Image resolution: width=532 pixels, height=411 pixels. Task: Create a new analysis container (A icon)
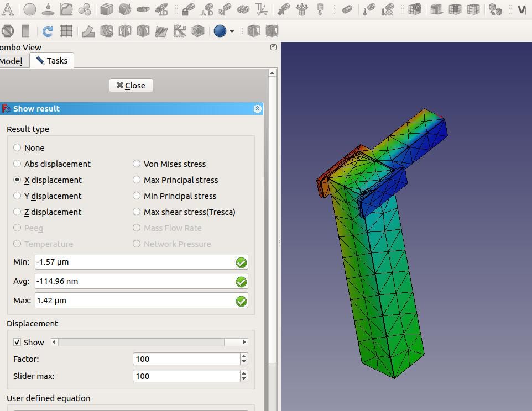(x=7, y=9)
